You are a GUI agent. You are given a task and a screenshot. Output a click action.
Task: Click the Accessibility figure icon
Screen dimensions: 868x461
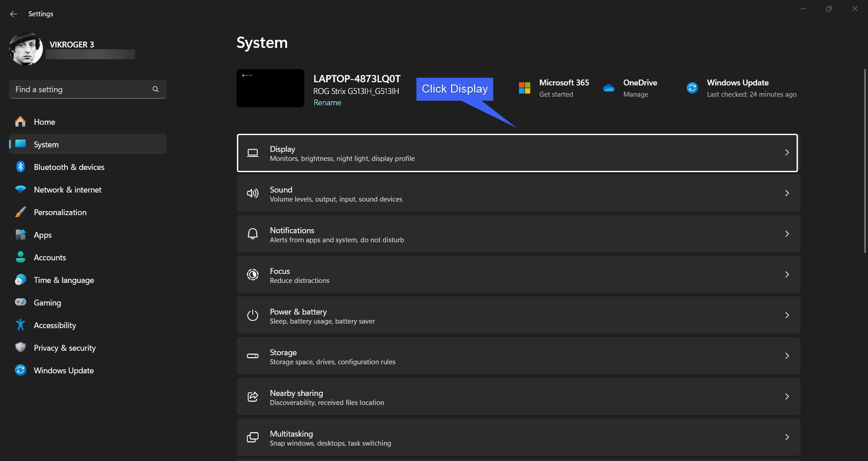coord(20,325)
